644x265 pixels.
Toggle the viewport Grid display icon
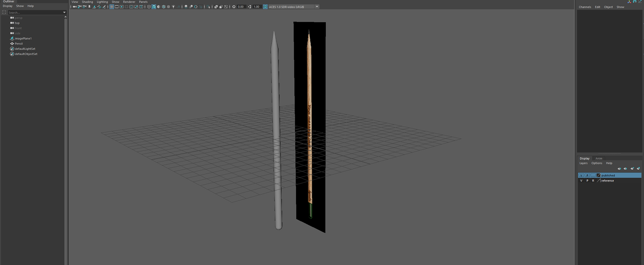[112, 7]
